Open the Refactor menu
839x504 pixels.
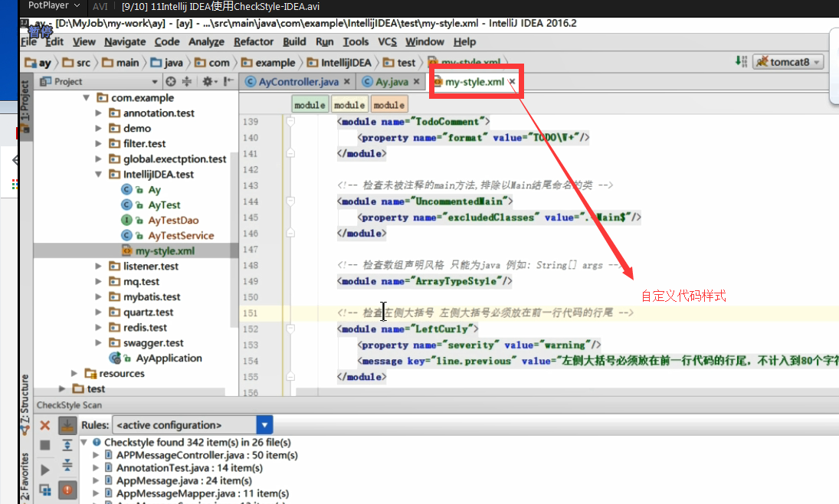(x=254, y=41)
